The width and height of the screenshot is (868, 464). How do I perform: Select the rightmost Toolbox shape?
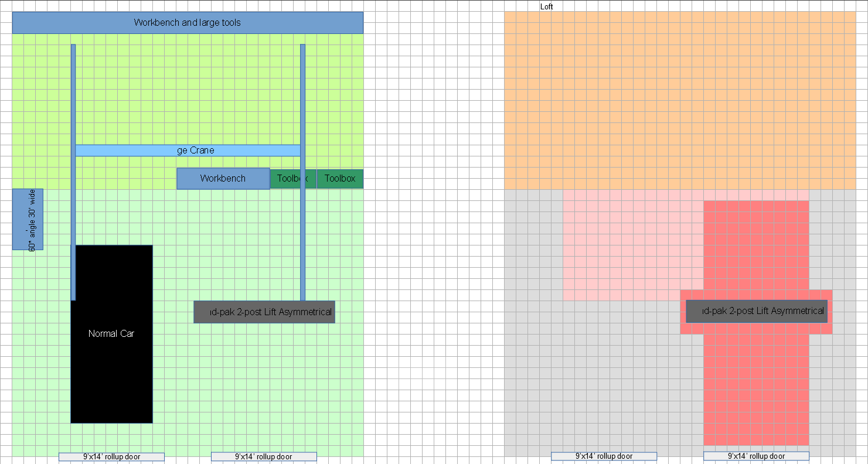tap(340, 179)
